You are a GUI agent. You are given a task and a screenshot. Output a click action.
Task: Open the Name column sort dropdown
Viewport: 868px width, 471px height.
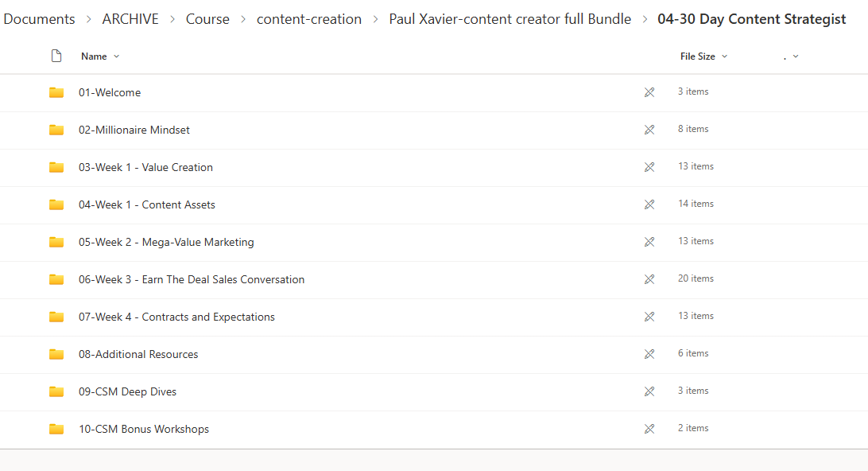[x=117, y=56]
